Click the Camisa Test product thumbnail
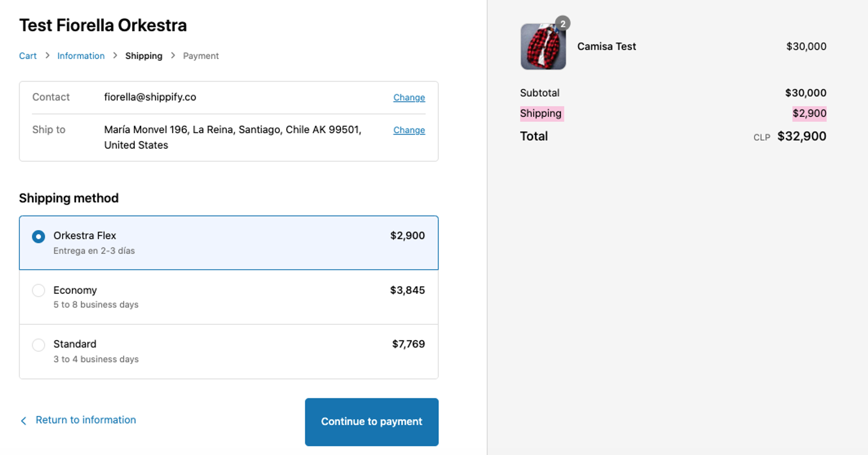Image resolution: width=868 pixels, height=455 pixels. [x=543, y=47]
